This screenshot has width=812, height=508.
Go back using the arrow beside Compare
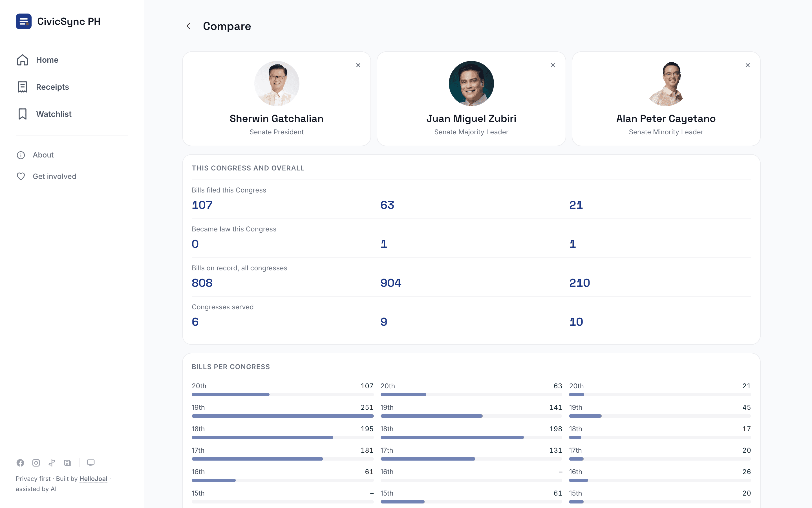[189, 26]
